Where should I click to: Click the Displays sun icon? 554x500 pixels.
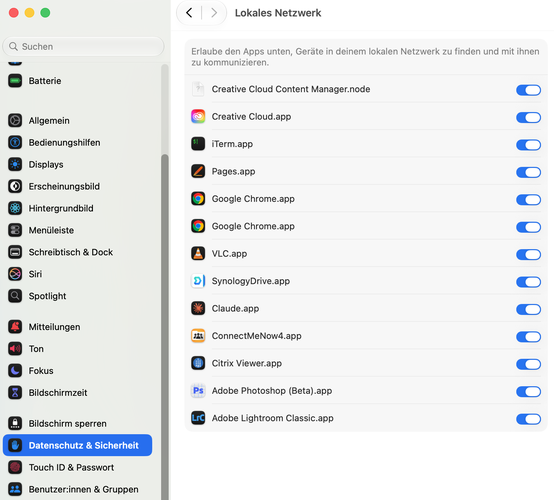pyautogui.click(x=15, y=164)
